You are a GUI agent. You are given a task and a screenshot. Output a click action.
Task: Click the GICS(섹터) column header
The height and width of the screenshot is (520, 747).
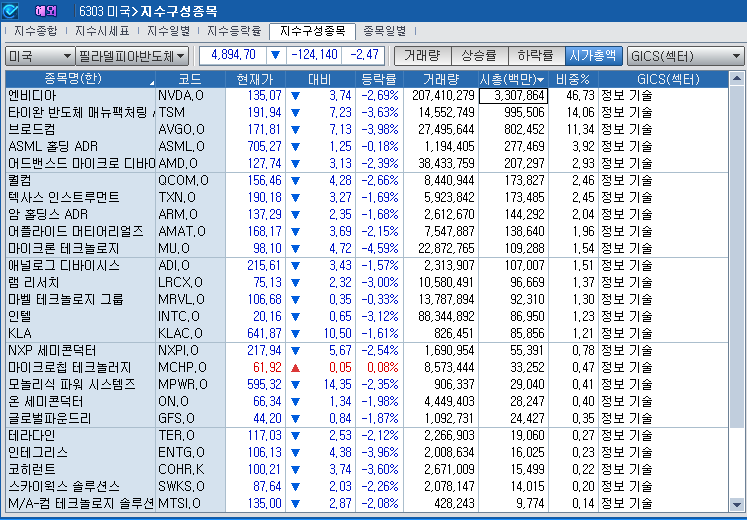click(663, 79)
